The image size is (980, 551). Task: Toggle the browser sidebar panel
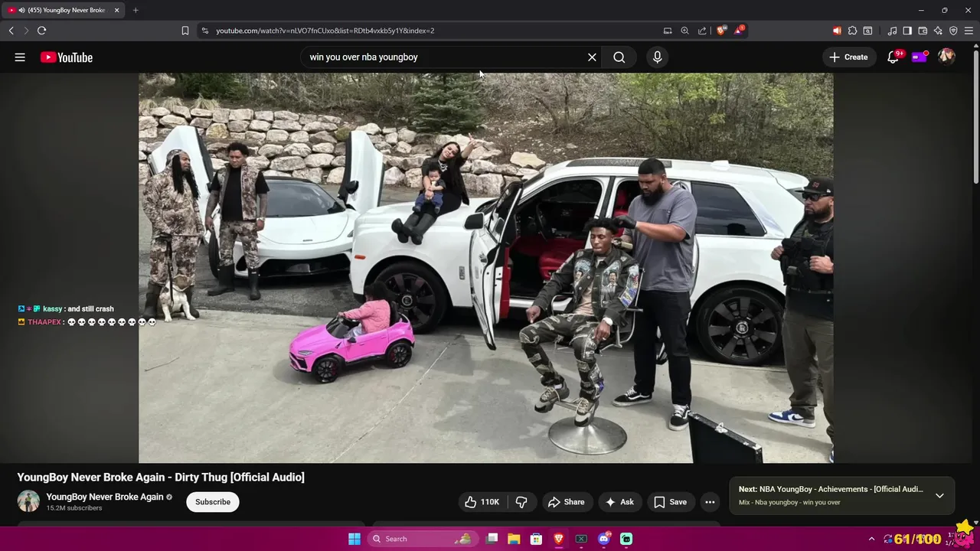click(x=907, y=31)
